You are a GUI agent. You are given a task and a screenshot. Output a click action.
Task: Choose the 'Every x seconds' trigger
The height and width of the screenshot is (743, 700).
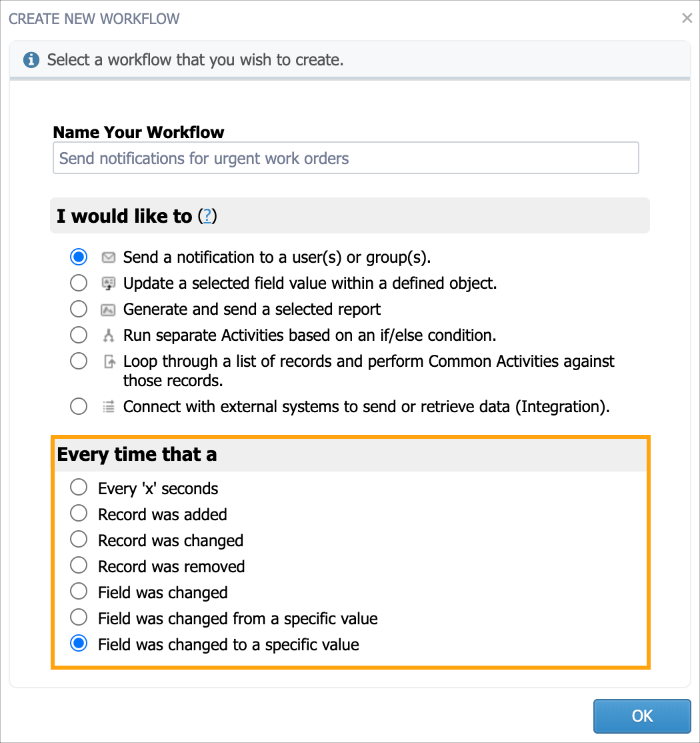tap(79, 487)
